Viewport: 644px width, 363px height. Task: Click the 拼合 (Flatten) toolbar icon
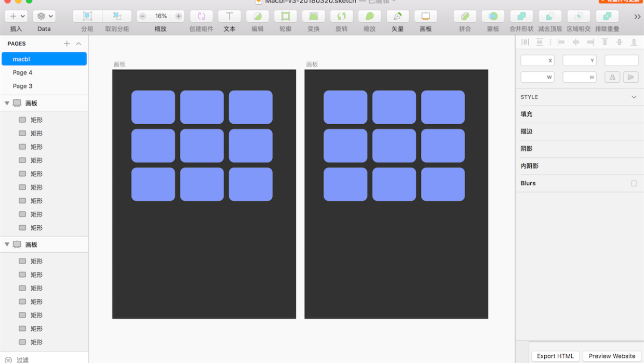pyautogui.click(x=465, y=16)
